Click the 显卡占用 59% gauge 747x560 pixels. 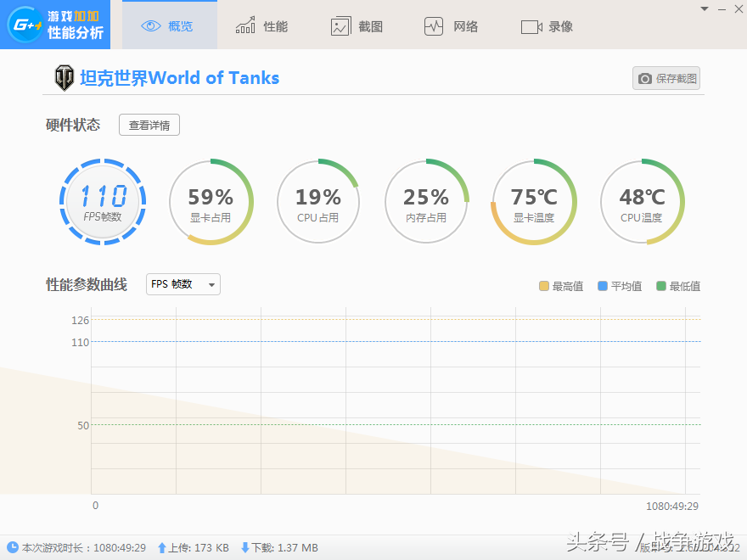pos(211,202)
